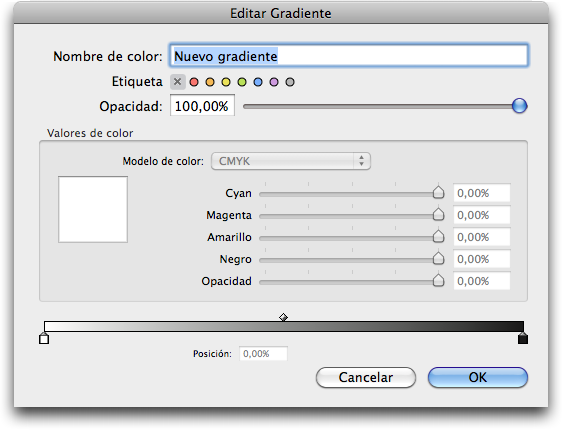
Task: Choose the gray label dot
Action: pyautogui.click(x=290, y=82)
